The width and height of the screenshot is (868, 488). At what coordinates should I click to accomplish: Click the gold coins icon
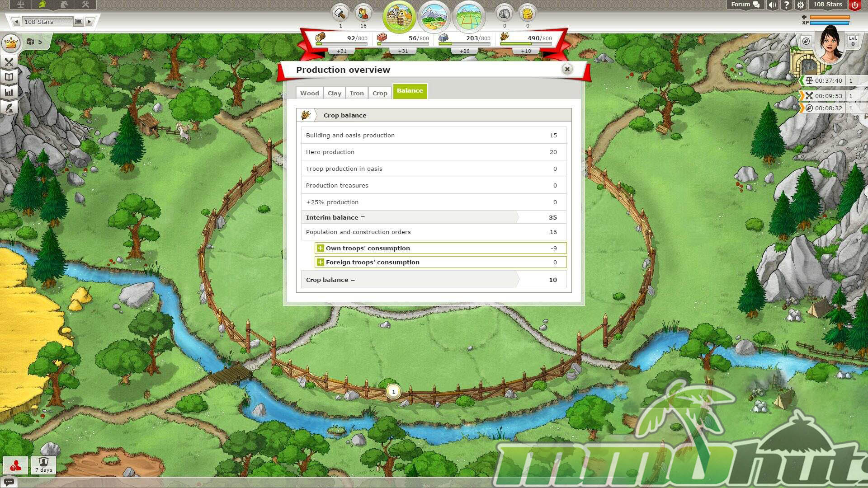[x=527, y=14]
